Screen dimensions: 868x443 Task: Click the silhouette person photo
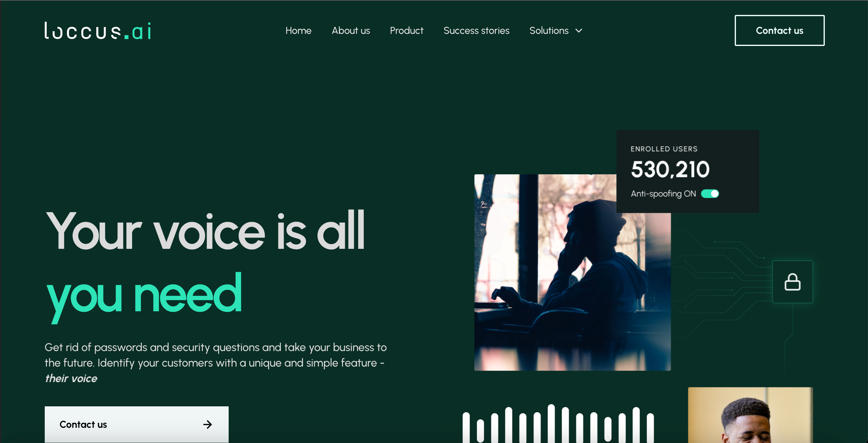[x=572, y=272]
